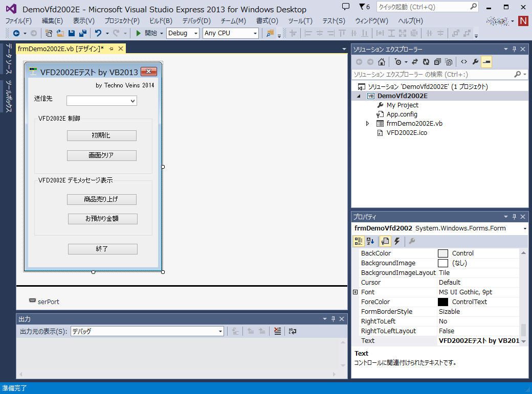
Task: Click the Save All icon
Action: click(82, 33)
